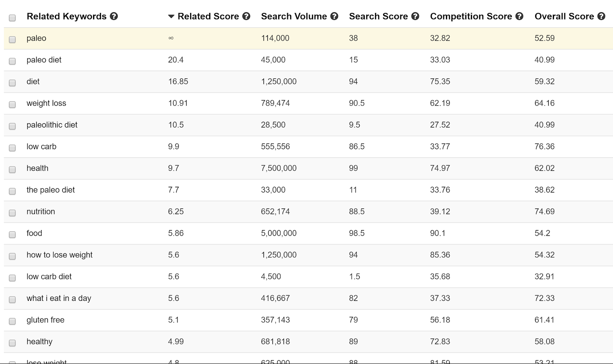Click search volume value 7,500,000

click(279, 168)
